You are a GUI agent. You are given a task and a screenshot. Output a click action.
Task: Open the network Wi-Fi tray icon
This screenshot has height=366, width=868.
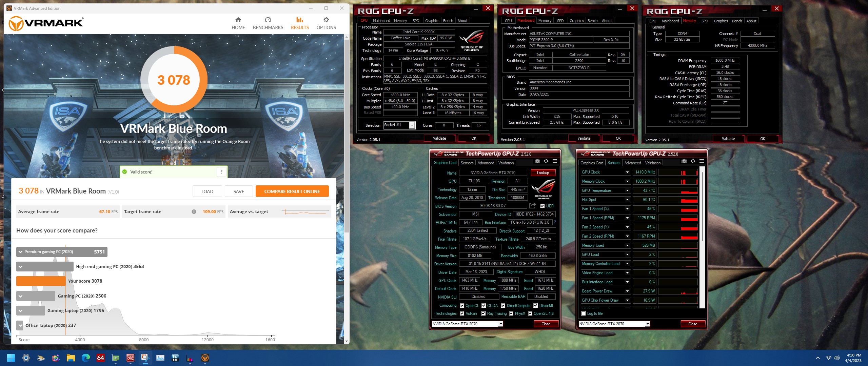tap(828, 358)
